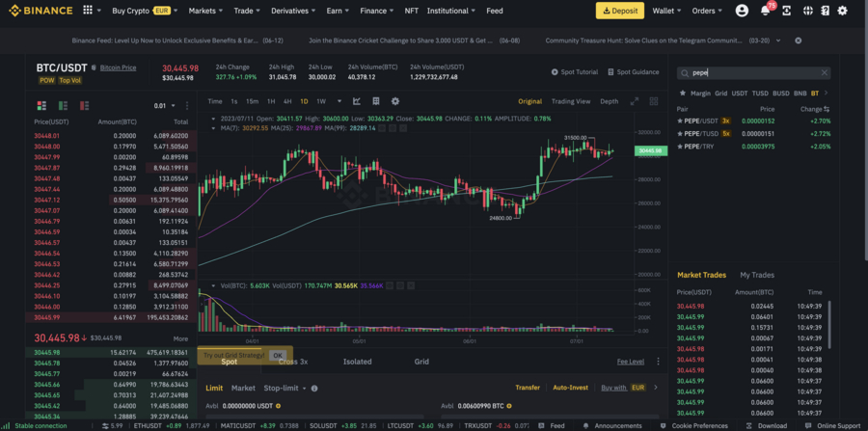
Task: Open the language globe icon
Action: click(807, 11)
